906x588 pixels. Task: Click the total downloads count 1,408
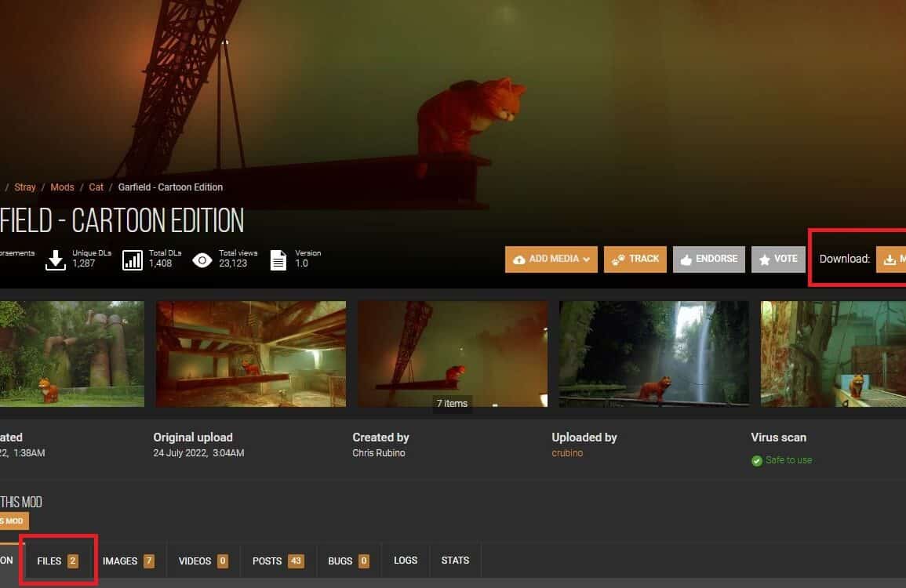[160, 263]
